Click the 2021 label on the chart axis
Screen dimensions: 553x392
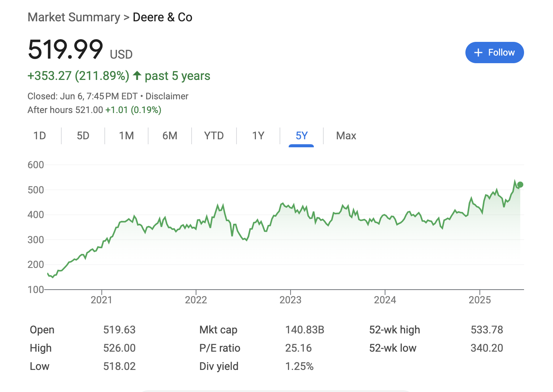pos(101,300)
